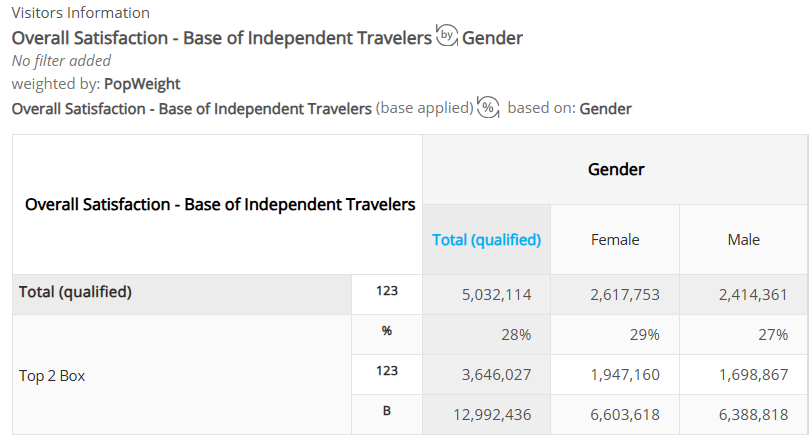
Task: Click the 'Overall Satisfaction - Base of Independent Travelers' table header
Action: point(220,205)
